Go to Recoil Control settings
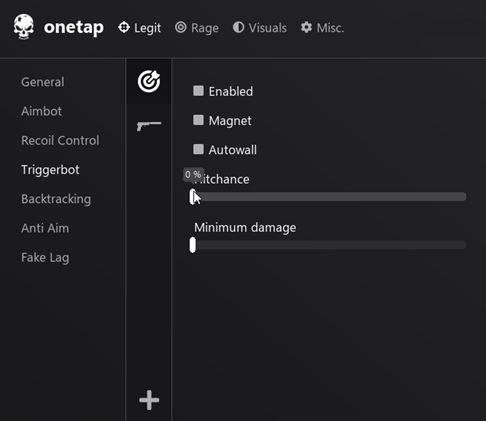 (x=60, y=140)
